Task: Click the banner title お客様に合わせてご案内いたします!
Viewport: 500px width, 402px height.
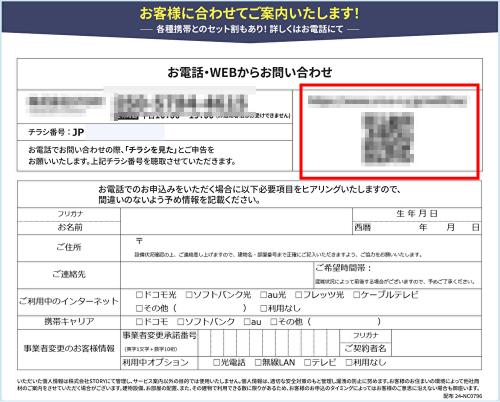Action: pyautogui.click(x=249, y=13)
